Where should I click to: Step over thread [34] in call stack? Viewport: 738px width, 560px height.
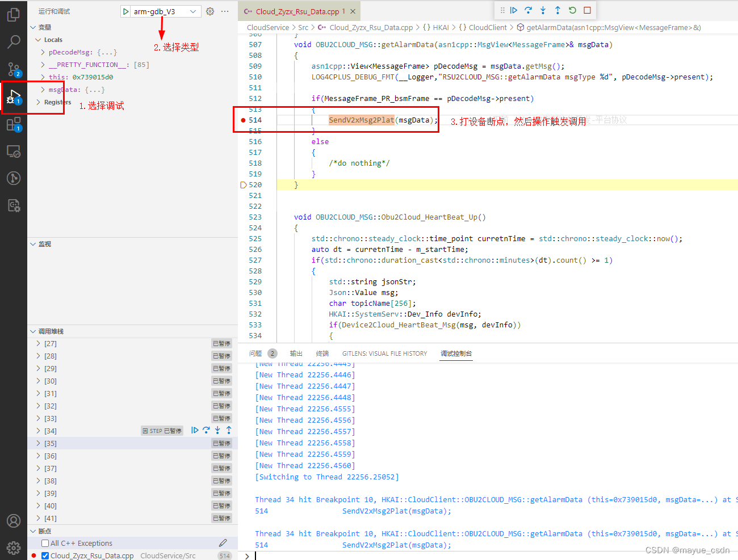click(206, 431)
